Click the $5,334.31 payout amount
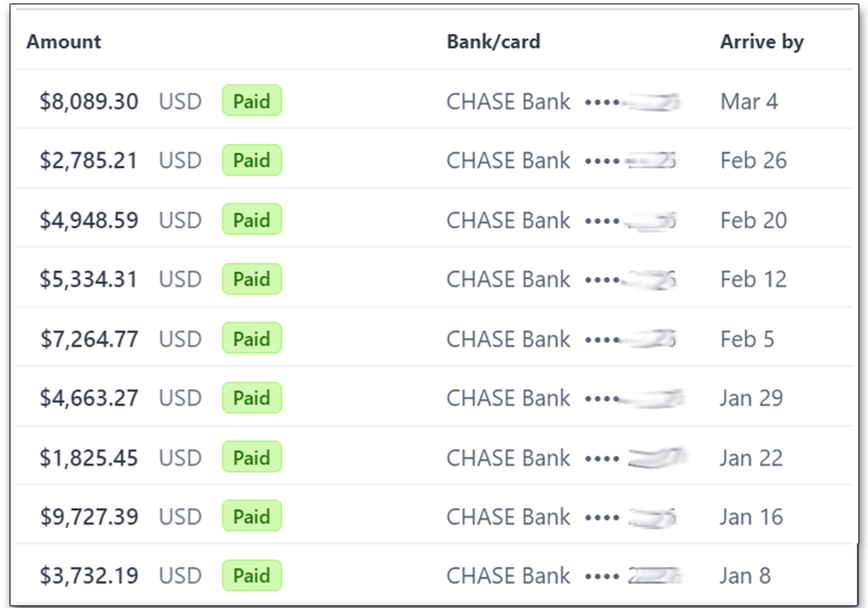Image resolution: width=868 pixels, height=608 pixels. click(89, 279)
